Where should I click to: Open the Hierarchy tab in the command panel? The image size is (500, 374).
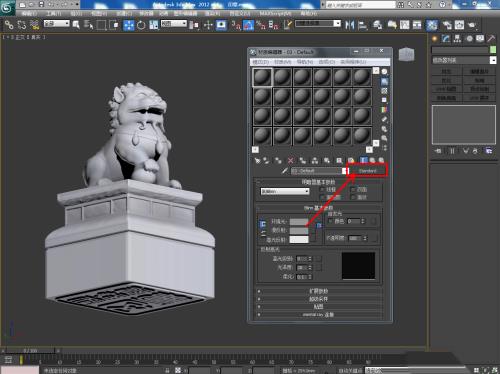[x=457, y=39]
